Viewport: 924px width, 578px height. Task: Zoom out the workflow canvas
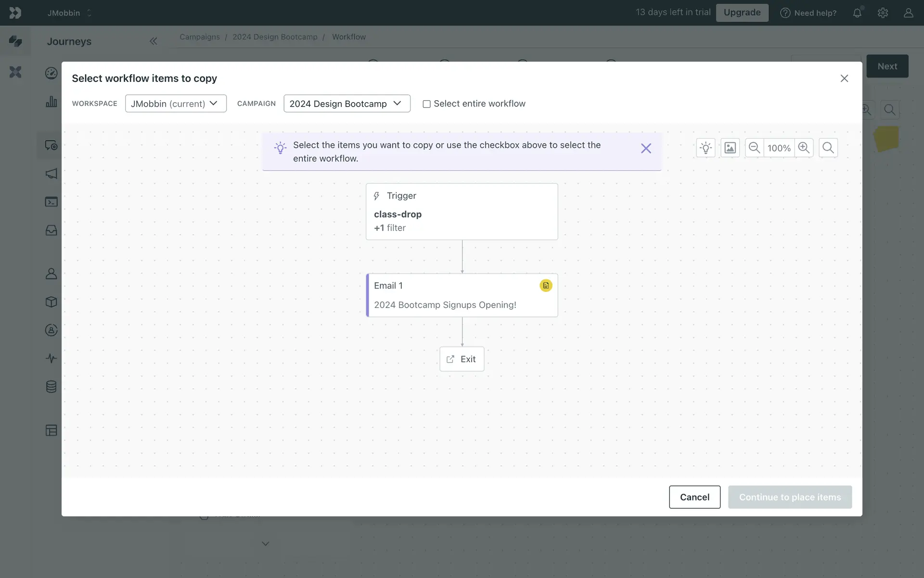754,148
